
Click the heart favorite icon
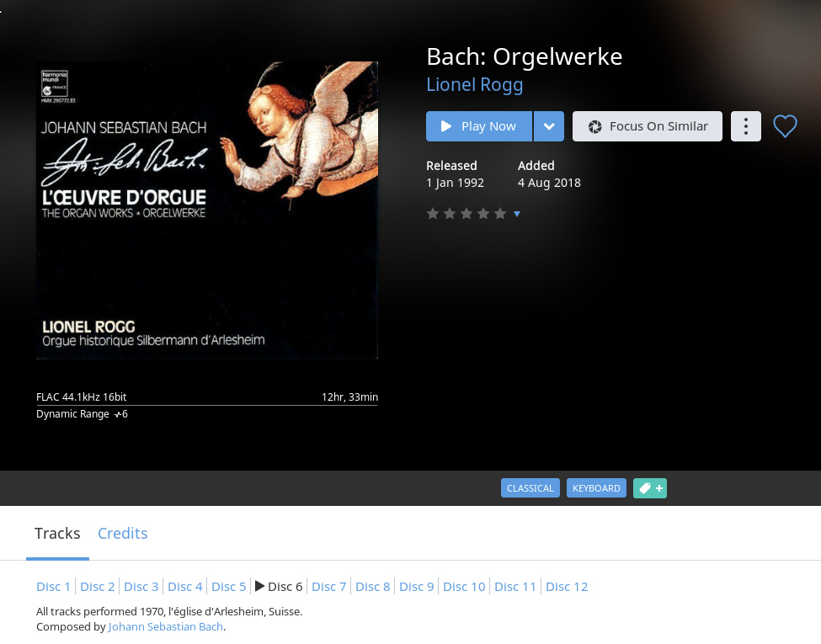(x=785, y=126)
